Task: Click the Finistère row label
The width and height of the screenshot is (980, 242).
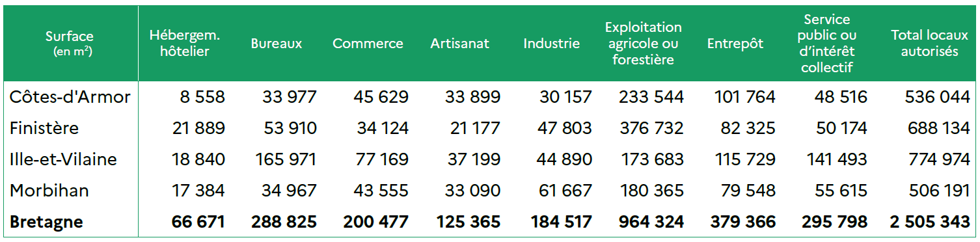Action: tap(44, 128)
